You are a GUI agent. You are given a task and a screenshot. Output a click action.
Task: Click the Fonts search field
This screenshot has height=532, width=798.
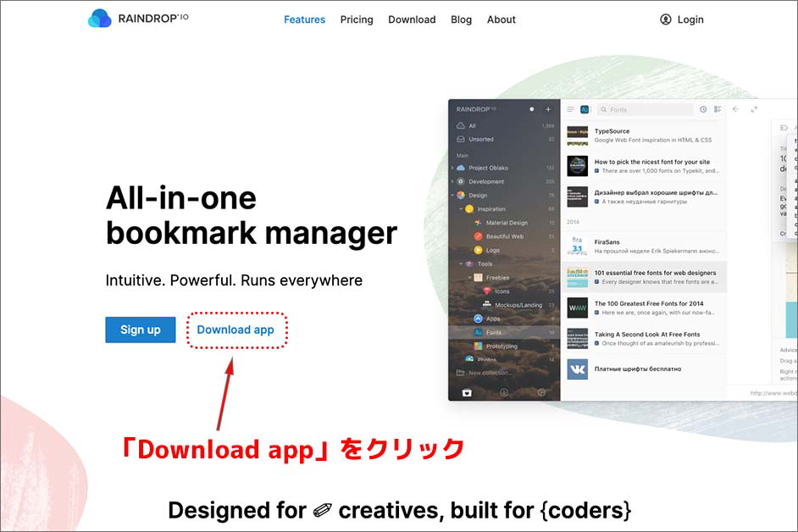648,109
